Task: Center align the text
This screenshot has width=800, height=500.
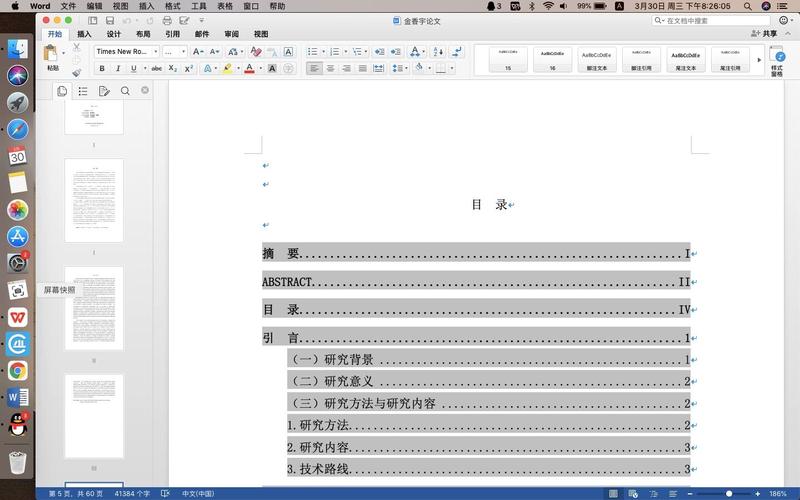Action: [330, 68]
